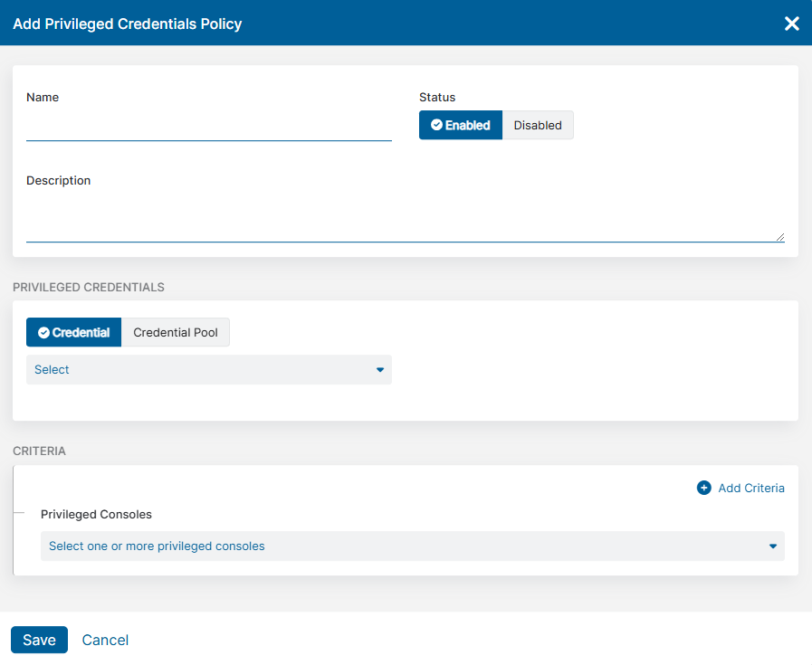Set Status to Enabled
812x665 pixels.
[461, 125]
